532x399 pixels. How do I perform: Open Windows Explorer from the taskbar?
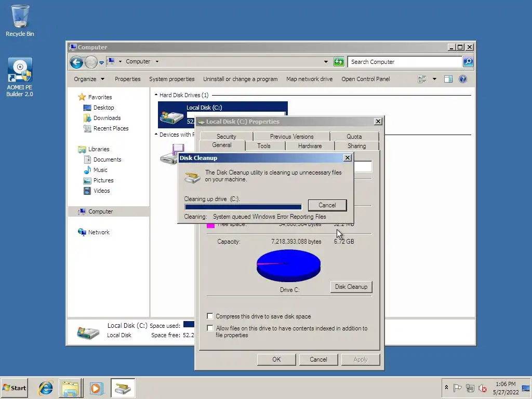71,388
